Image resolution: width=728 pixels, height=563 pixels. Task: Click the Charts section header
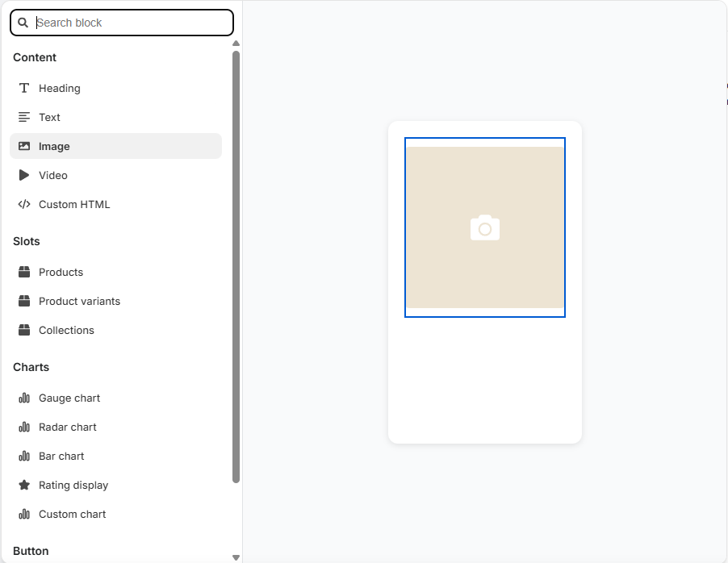coord(31,367)
